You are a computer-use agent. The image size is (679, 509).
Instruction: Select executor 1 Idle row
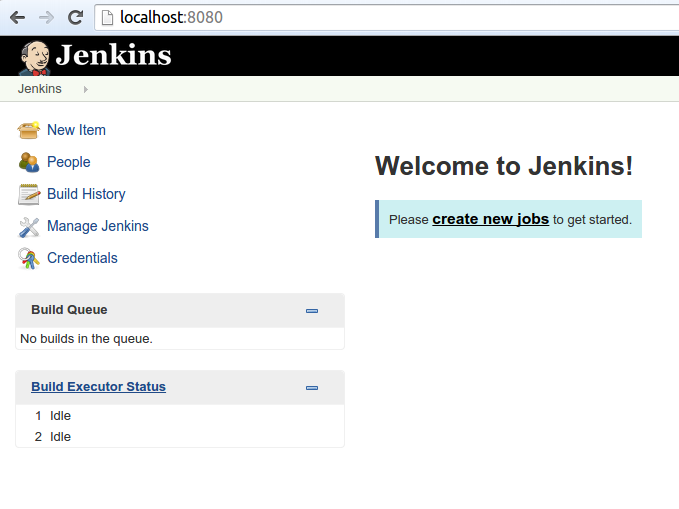coord(180,416)
